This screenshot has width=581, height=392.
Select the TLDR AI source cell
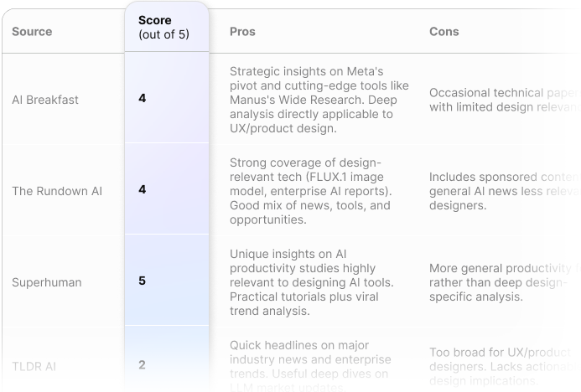tap(34, 367)
